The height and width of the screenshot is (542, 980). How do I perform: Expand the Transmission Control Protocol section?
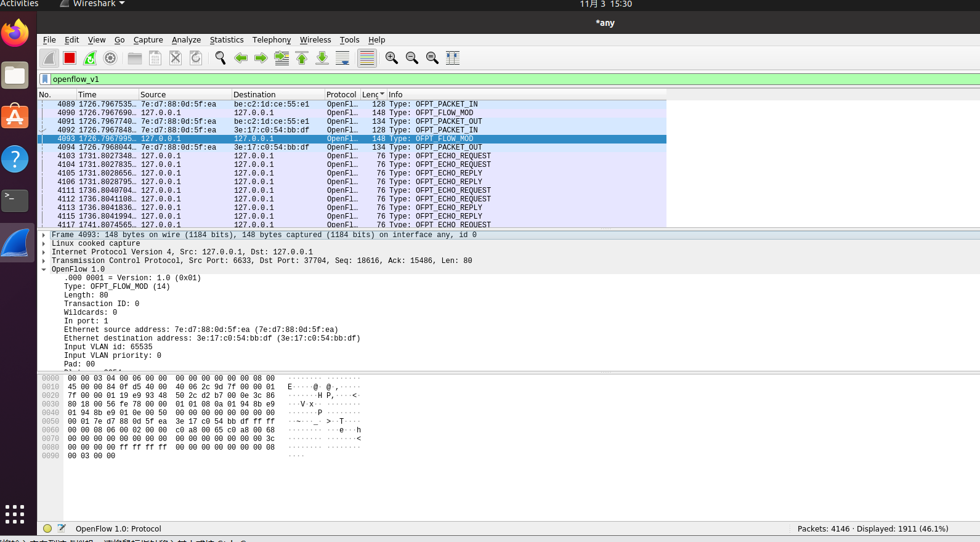coord(44,261)
